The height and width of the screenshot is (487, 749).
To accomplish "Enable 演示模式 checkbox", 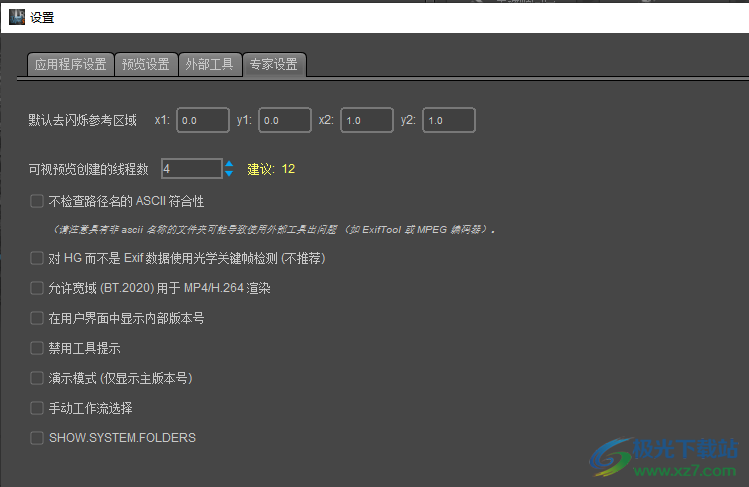I will pos(37,378).
